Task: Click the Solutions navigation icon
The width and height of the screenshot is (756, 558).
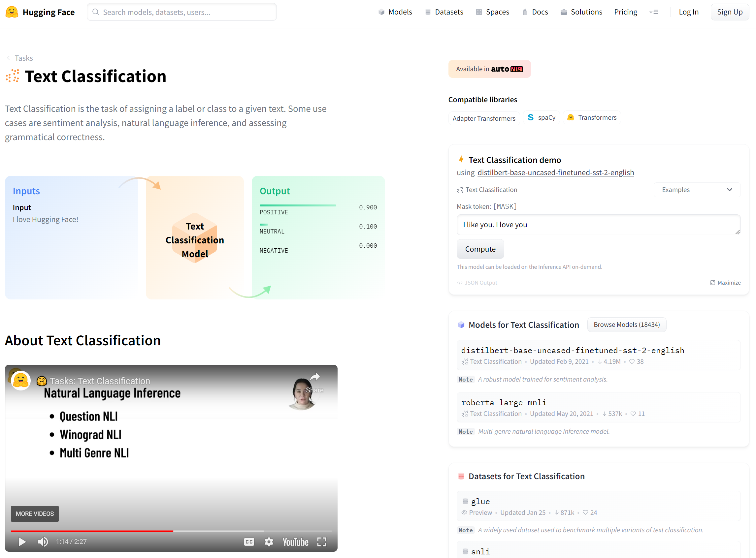Action: [564, 12]
